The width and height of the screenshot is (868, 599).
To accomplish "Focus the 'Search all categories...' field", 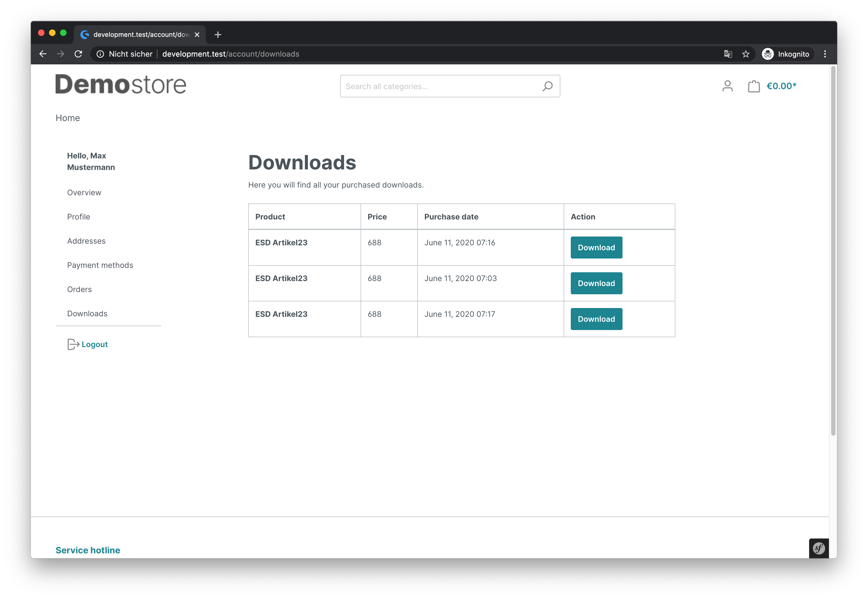I will click(x=450, y=86).
